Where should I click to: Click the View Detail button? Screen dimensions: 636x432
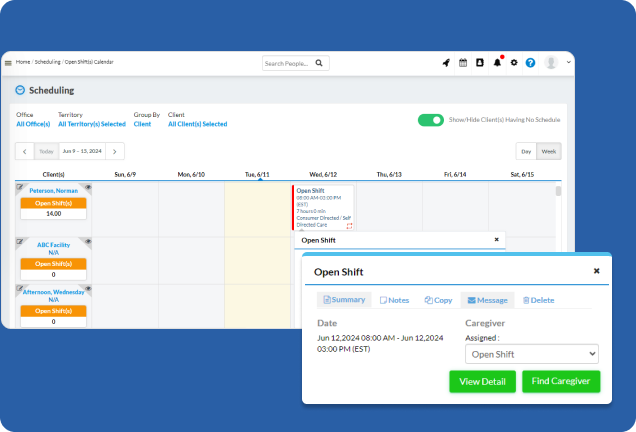pyautogui.click(x=483, y=381)
